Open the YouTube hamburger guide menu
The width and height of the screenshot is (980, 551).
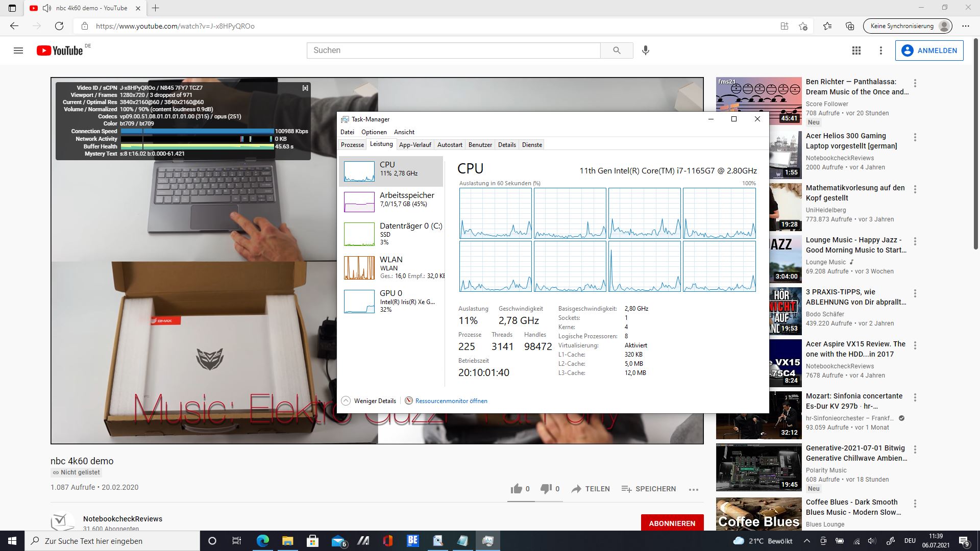[x=18, y=51]
